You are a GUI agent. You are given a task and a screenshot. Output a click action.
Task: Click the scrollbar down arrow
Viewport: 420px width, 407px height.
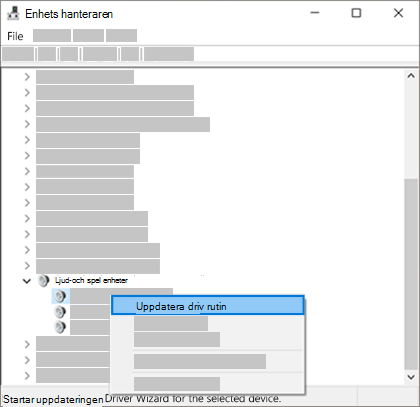[411, 377]
